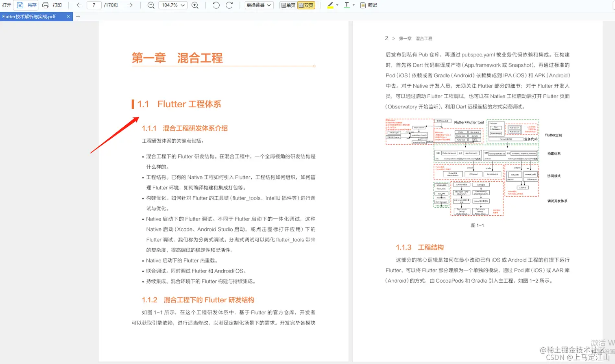Open a new tab with plus icon
615x364 pixels.
click(x=78, y=17)
